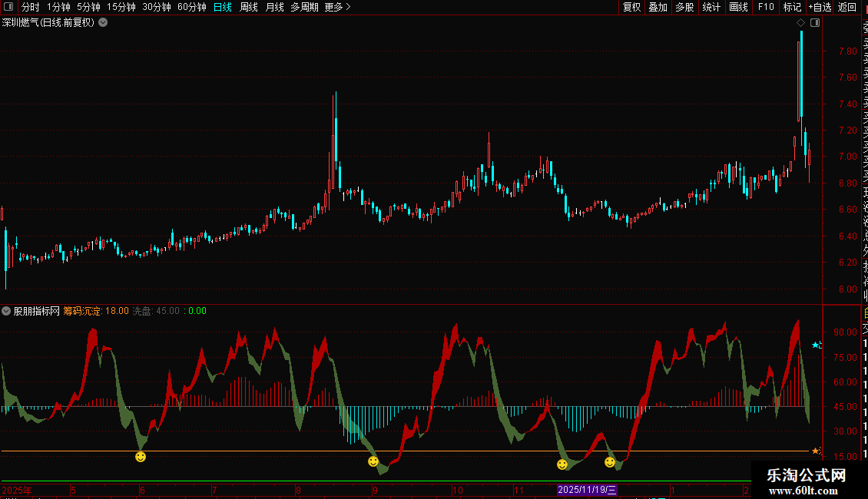Select the 复权 adjustment option

tap(631, 7)
